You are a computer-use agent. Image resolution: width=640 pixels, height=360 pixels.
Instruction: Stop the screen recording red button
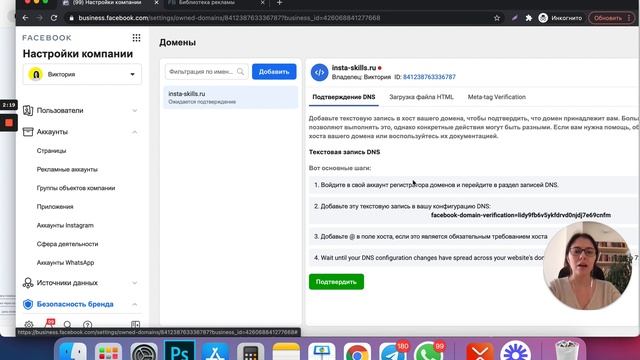pos(9,122)
